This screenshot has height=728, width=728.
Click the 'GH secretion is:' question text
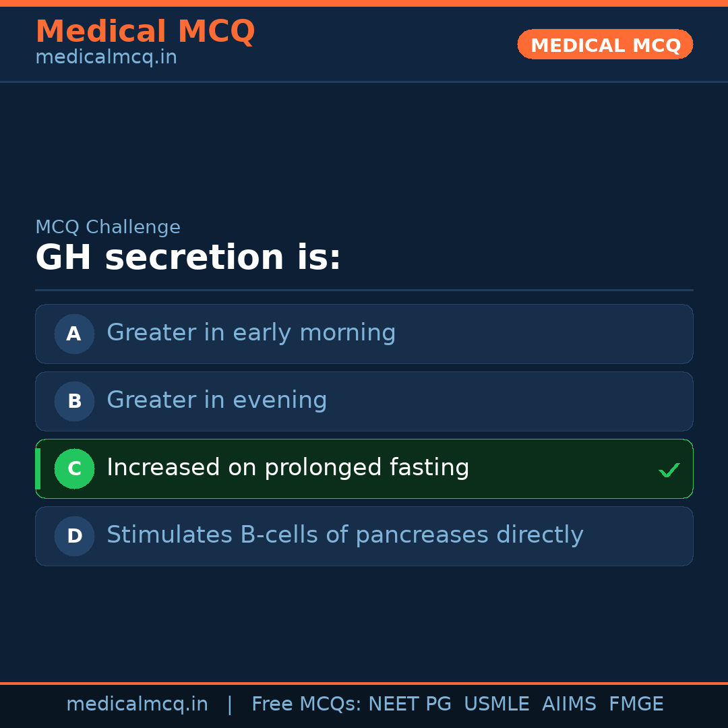(x=188, y=258)
